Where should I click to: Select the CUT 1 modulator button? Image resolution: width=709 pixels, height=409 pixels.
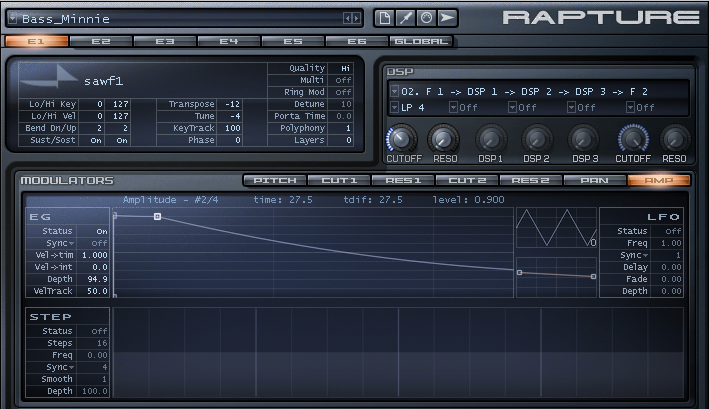(339, 180)
